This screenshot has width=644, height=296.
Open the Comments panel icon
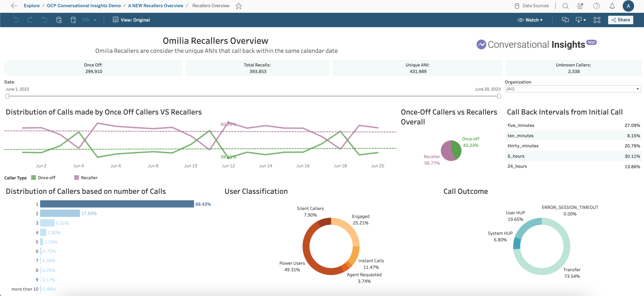click(565, 20)
